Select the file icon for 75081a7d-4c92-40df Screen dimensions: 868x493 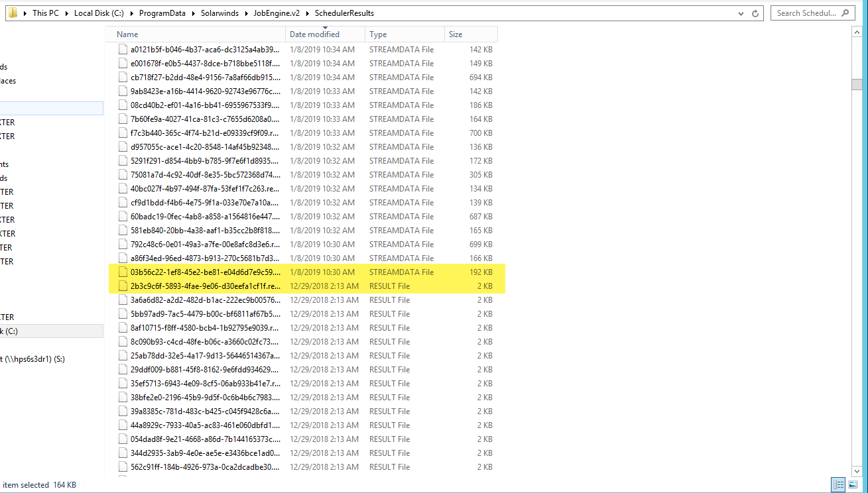(x=123, y=174)
